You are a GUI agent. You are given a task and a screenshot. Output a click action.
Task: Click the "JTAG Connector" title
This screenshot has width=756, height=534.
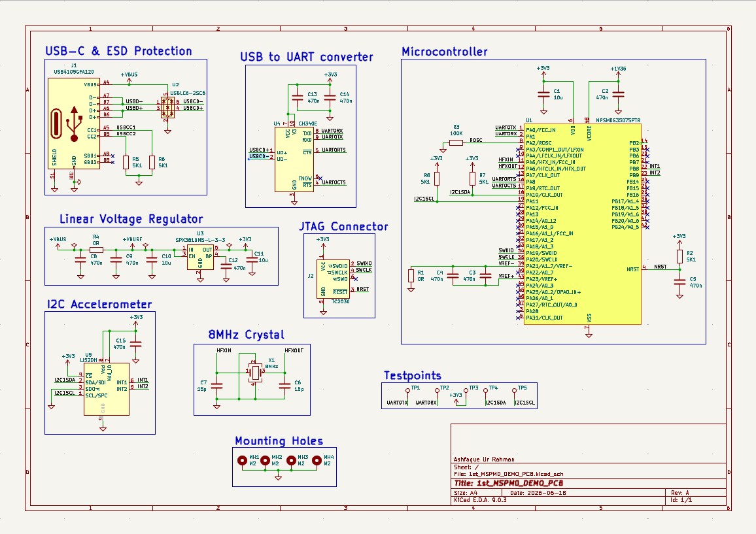(343, 227)
